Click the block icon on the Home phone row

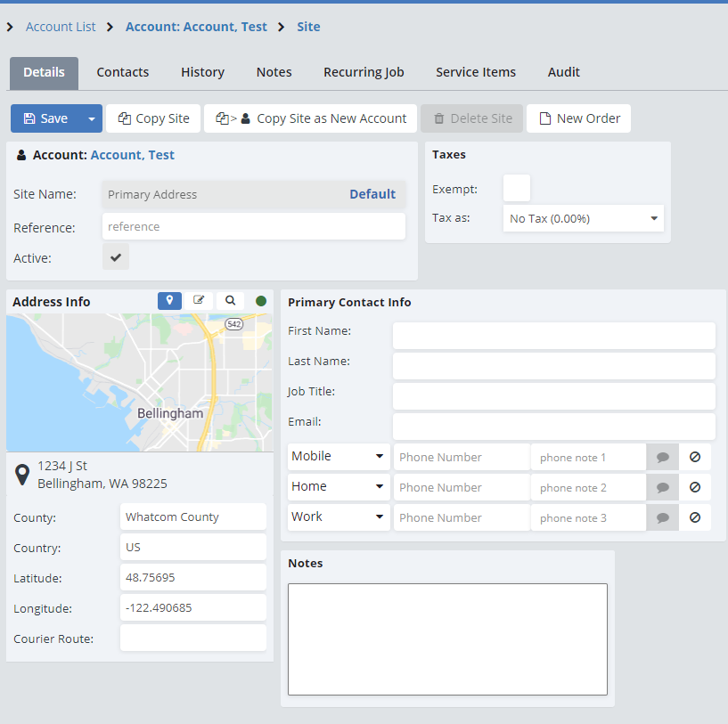695,487
